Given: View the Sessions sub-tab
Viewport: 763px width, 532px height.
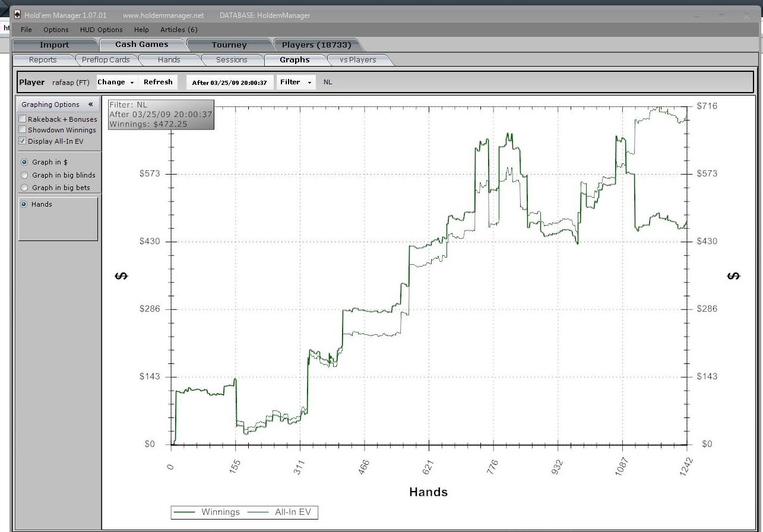Looking at the screenshot, I should click(x=232, y=59).
